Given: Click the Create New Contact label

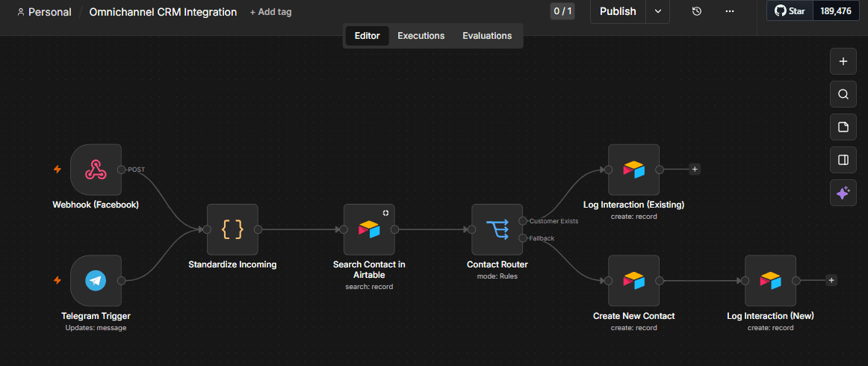Looking at the screenshot, I should click(x=634, y=316).
